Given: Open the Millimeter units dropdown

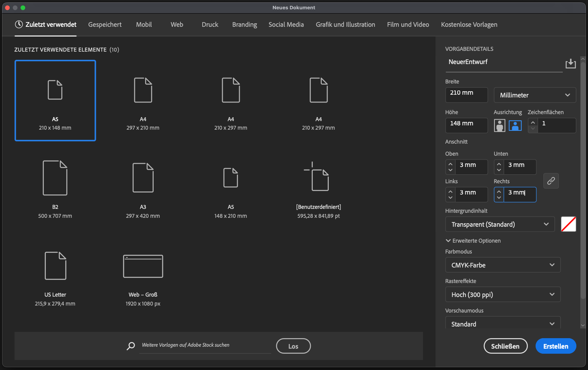Looking at the screenshot, I should tap(534, 95).
